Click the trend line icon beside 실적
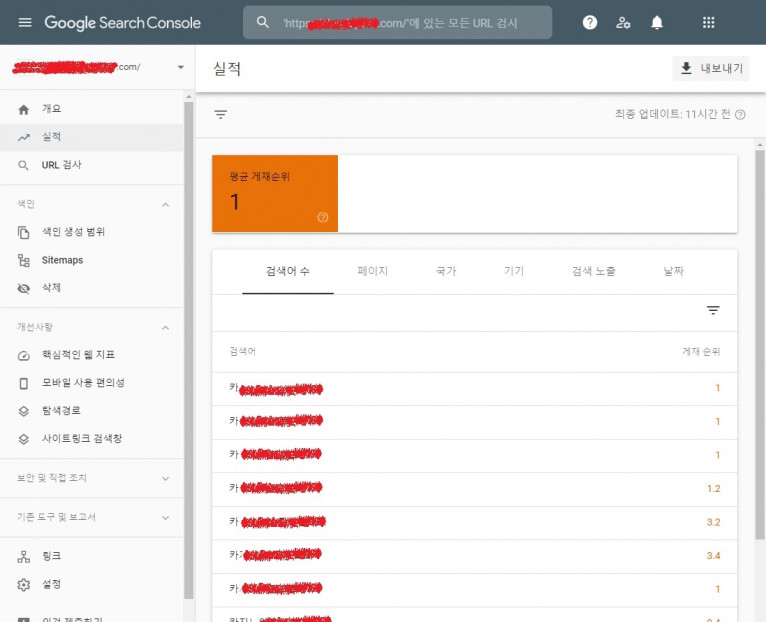Image resolution: width=766 pixels, height=622 pixels. [x=23, y=138]
